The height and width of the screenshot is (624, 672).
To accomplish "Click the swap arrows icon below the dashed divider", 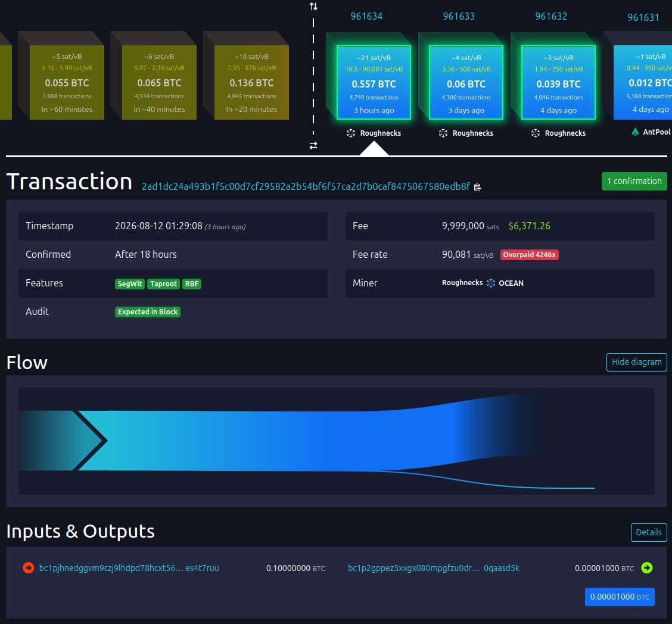I will coord(313,146).
